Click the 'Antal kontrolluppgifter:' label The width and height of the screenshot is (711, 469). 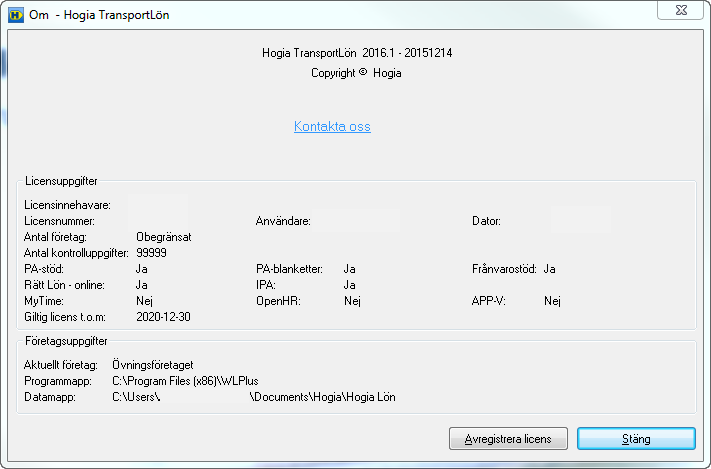(76, 253)
